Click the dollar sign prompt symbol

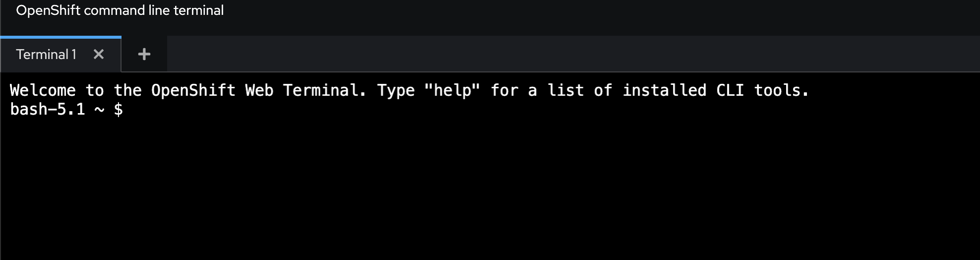[x=118, y=109]
